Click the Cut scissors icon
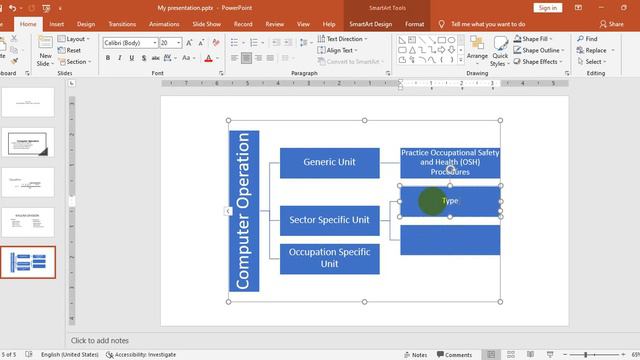640x360 pixels. (14, 38)
